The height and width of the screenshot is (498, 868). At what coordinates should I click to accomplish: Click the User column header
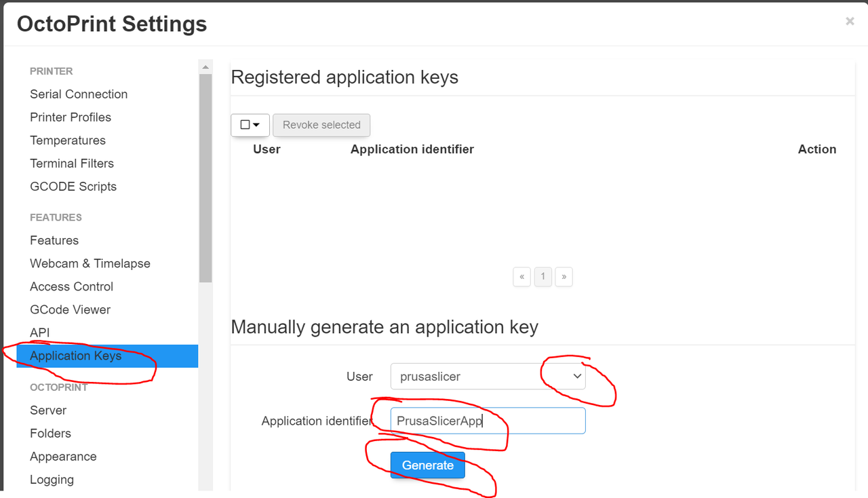(x=267, y=149)
